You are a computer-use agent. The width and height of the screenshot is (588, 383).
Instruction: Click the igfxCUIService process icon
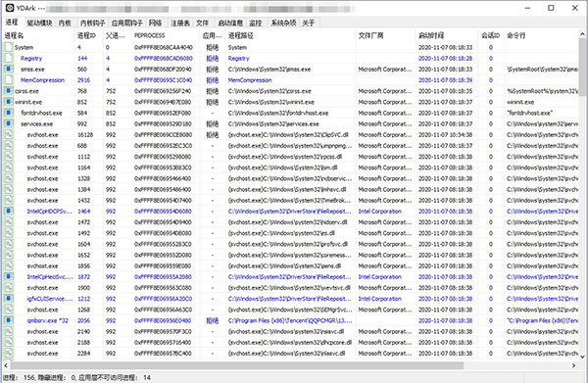[9, 299]
